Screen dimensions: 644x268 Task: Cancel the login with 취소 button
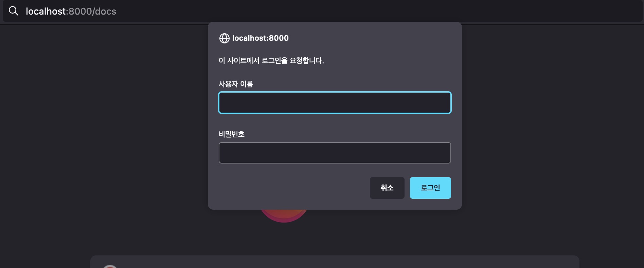tap(387, 188)
